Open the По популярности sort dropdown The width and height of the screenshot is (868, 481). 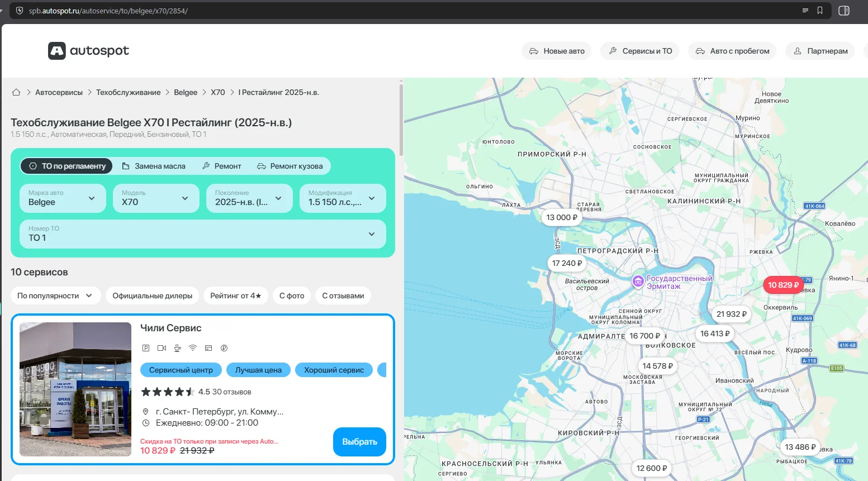coord(56,296)
